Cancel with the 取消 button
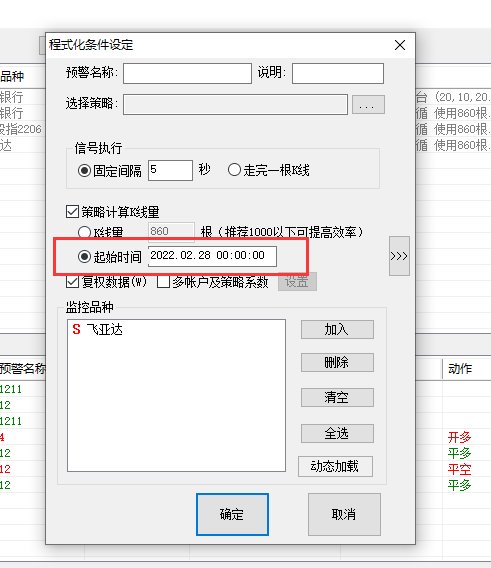The image size is (491, 568). (344, 514)
